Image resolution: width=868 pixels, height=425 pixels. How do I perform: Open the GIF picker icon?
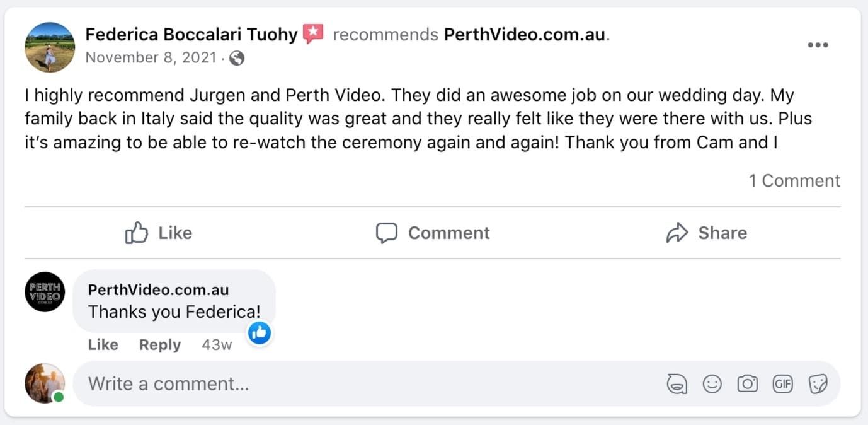[x=782, y=383]
